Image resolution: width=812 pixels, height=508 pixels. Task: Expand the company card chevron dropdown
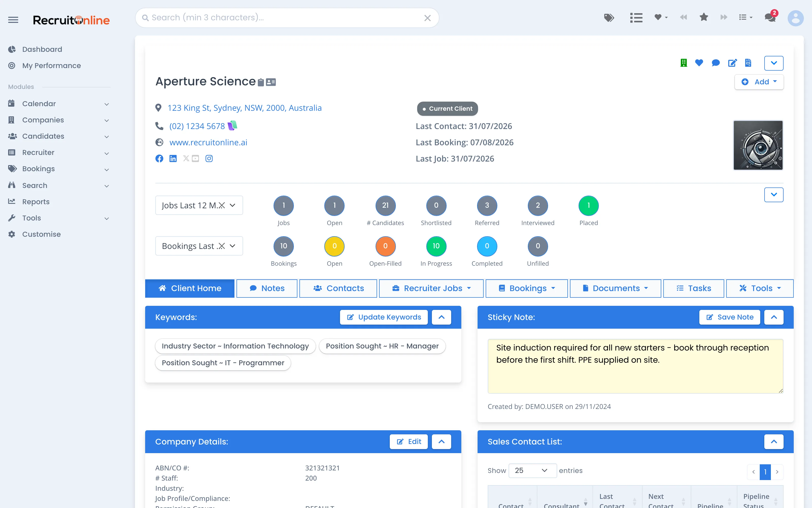point(774,63)
